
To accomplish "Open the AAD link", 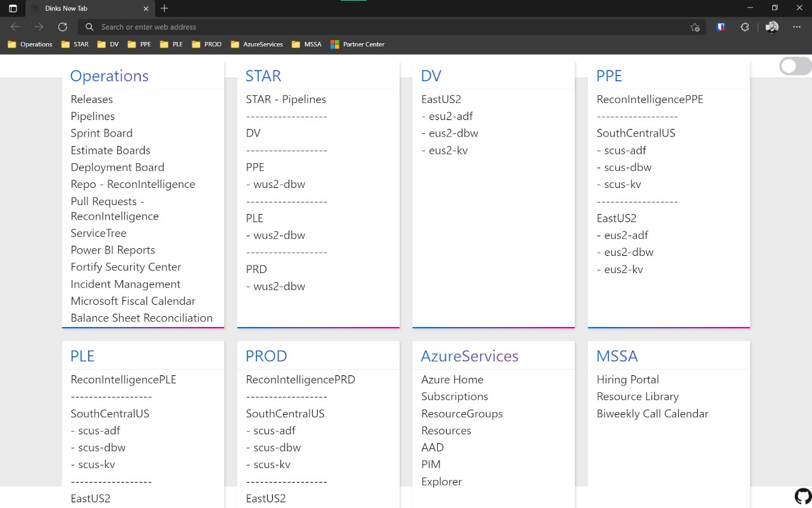I will tap(433, 447).
